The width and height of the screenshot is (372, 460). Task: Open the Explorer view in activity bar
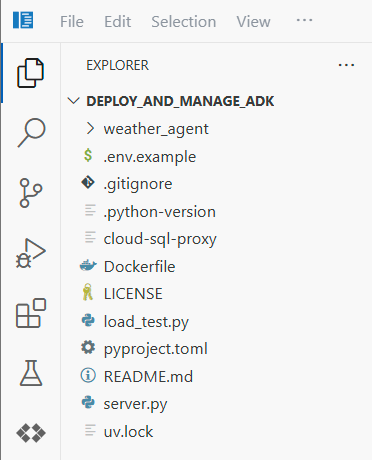point(30,73)
